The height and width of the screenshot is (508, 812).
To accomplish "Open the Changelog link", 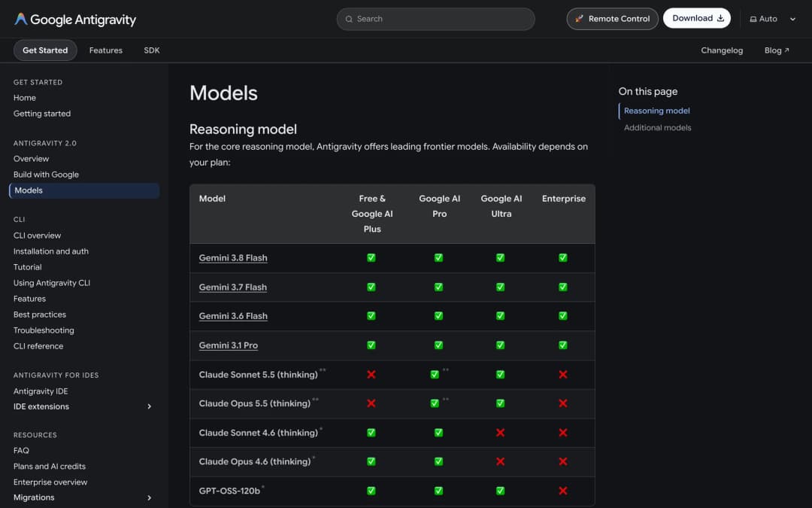I will pyautogui.click(x=721, y=50).
